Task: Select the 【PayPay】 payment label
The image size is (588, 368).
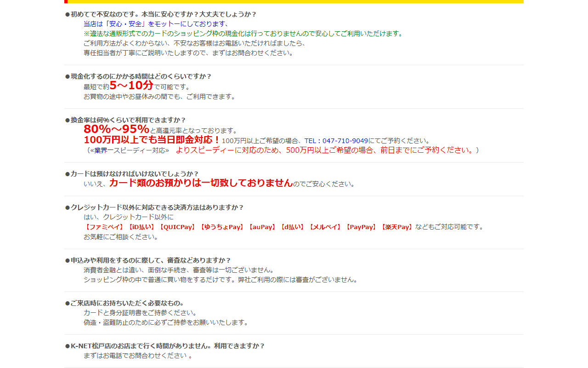Action: click(x=362, y=227)
